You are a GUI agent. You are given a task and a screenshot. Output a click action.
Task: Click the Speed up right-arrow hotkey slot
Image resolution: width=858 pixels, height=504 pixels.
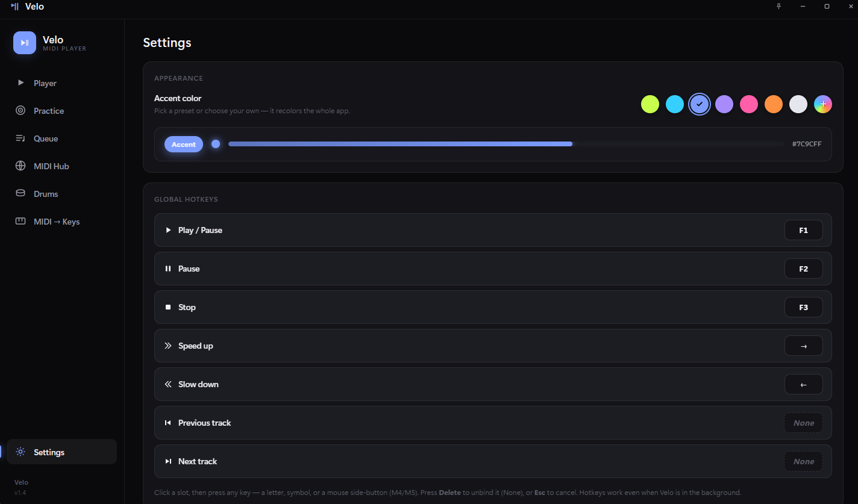(x=804, y=346)
